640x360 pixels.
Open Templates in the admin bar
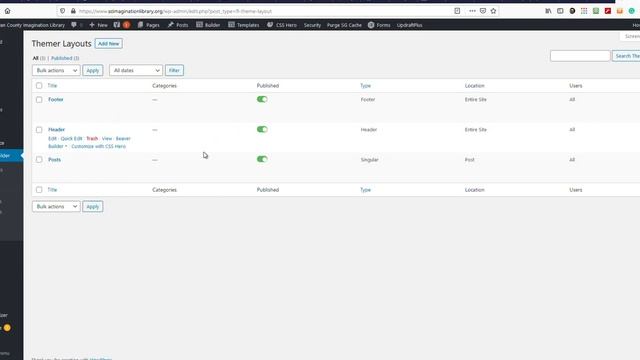click(x=244, y=25)
